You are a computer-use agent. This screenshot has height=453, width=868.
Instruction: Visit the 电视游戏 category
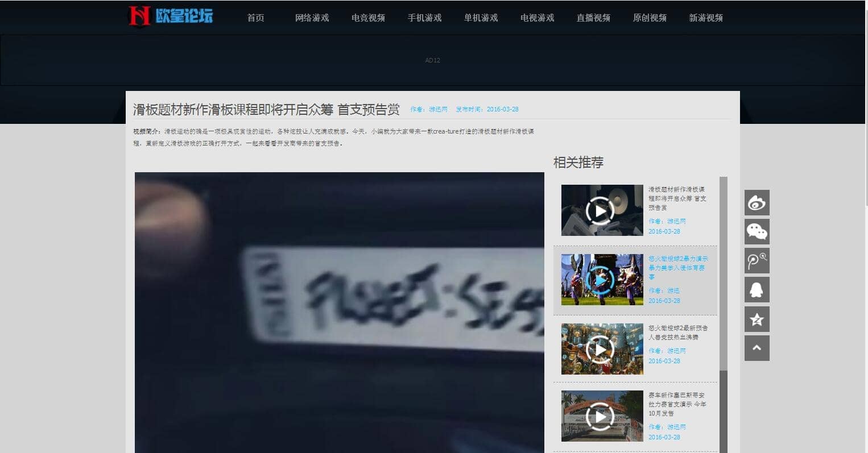pyautogui.click(x=538, y=18)
